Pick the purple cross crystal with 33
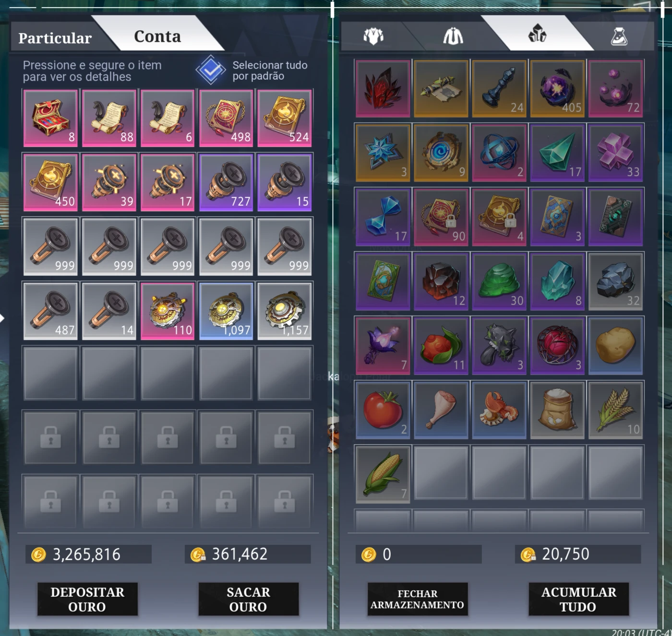This screenshot has width=672, height=636. [616, 153]
